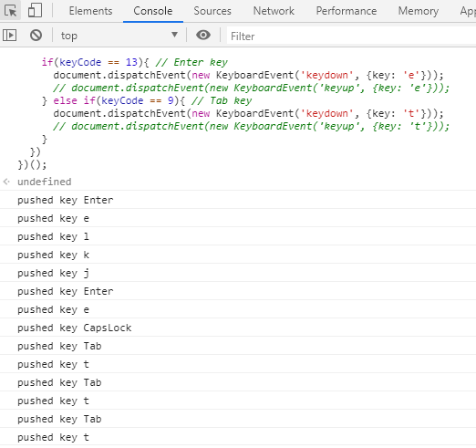Click the keydown dispatch line for 'e'
Image resolution: width=476 pixels, height=448 pixels.
pyautogui.click(x=249, y=75)
